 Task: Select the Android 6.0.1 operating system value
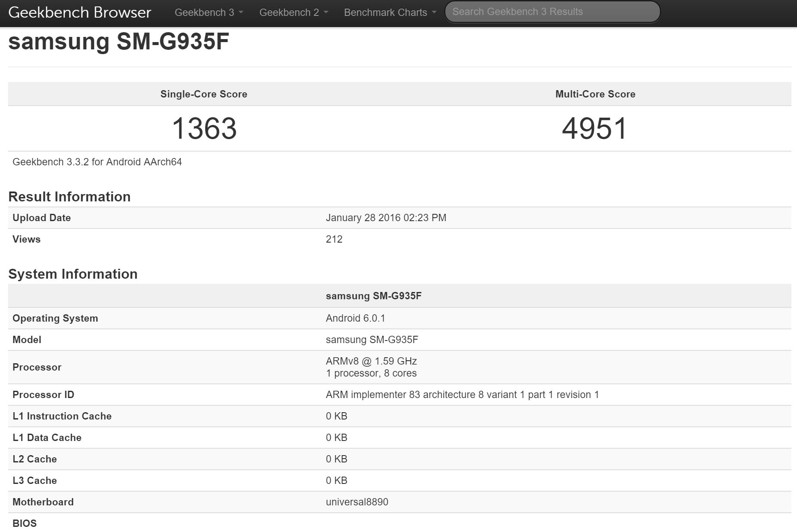[355, 318]
